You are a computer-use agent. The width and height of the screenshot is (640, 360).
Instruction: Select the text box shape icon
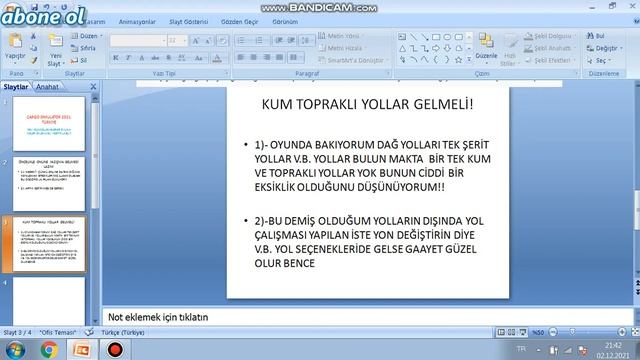pyautogui.click(x=402, y=37)
